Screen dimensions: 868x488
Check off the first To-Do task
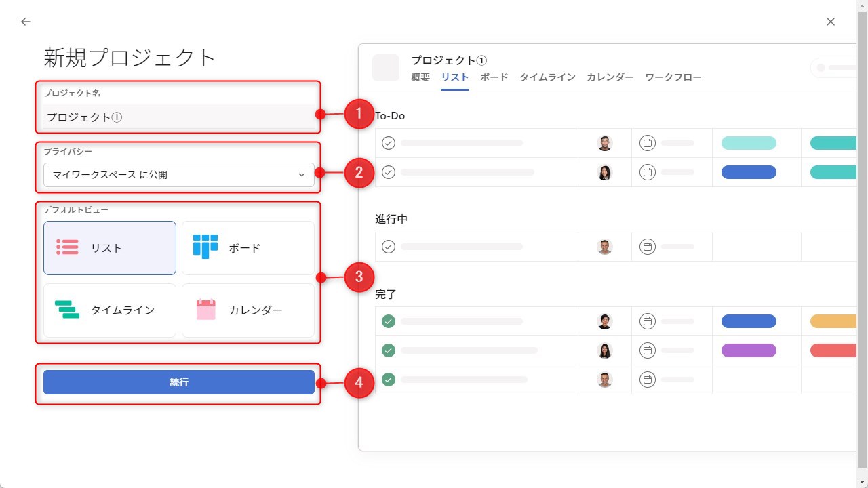389,143
